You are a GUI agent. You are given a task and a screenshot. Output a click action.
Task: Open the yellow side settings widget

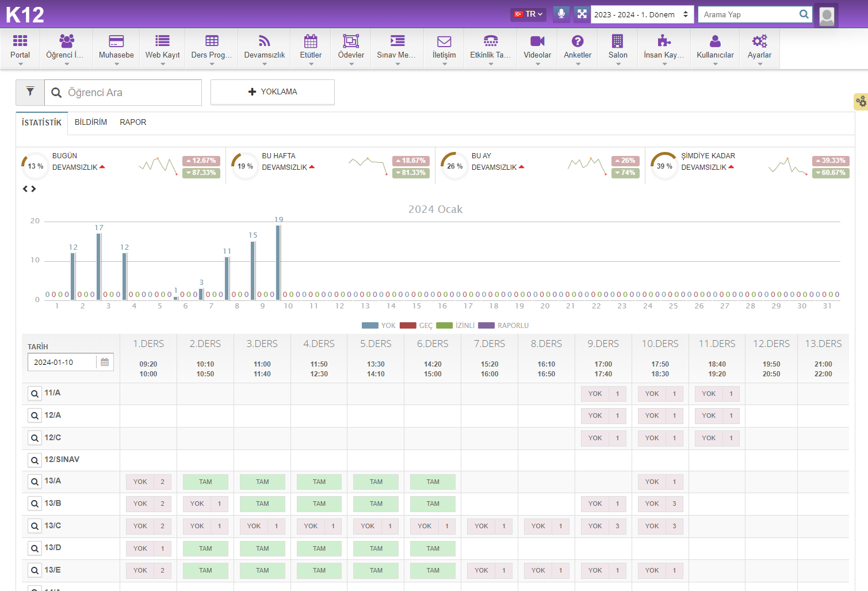pyautogui.click(x=861, y=102)
